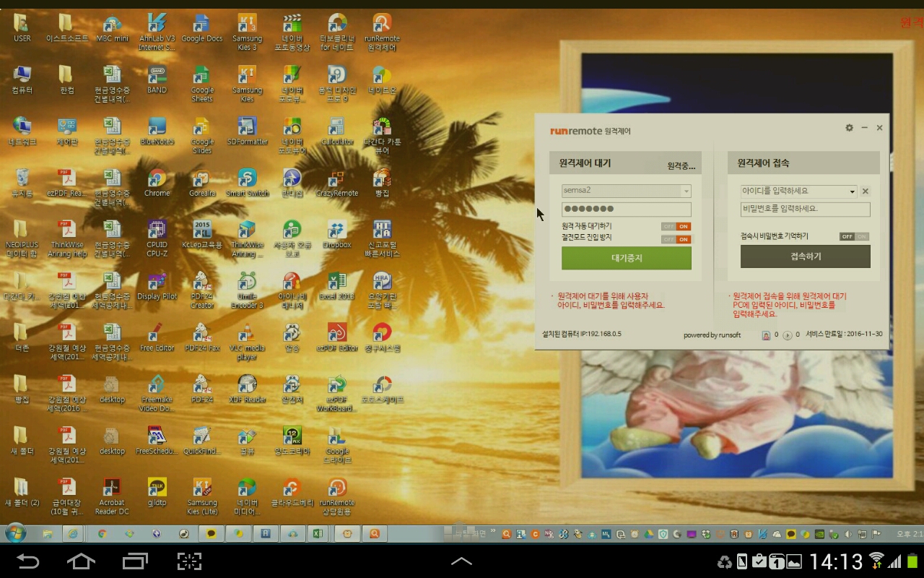
Task: Open Excel 2013 desktop shortcut
Action: [336, 282]
